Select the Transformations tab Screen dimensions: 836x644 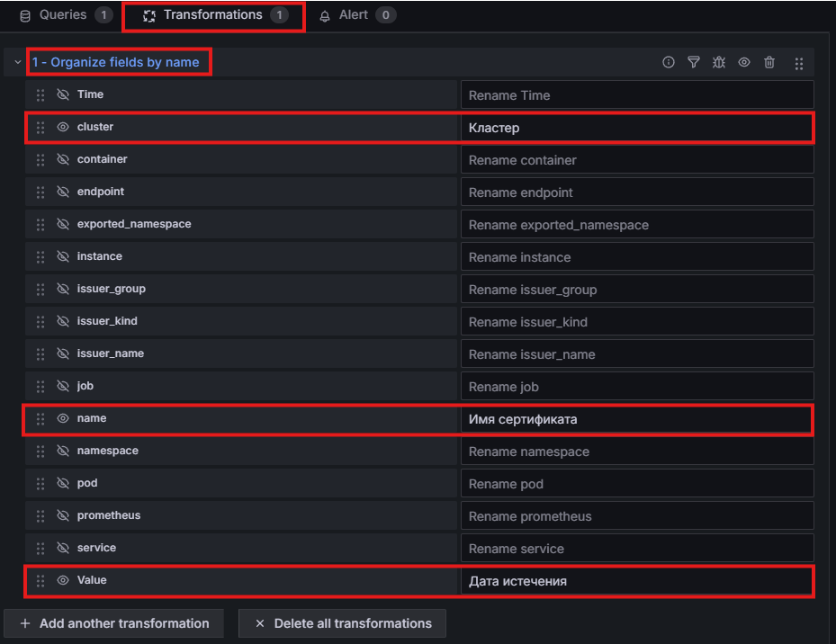pos(214,15)
